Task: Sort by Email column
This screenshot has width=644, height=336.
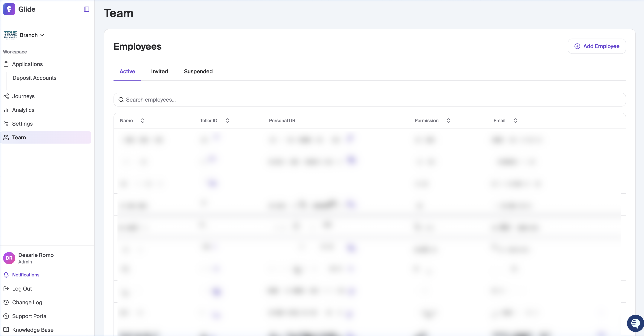Action: coord(515,121)
